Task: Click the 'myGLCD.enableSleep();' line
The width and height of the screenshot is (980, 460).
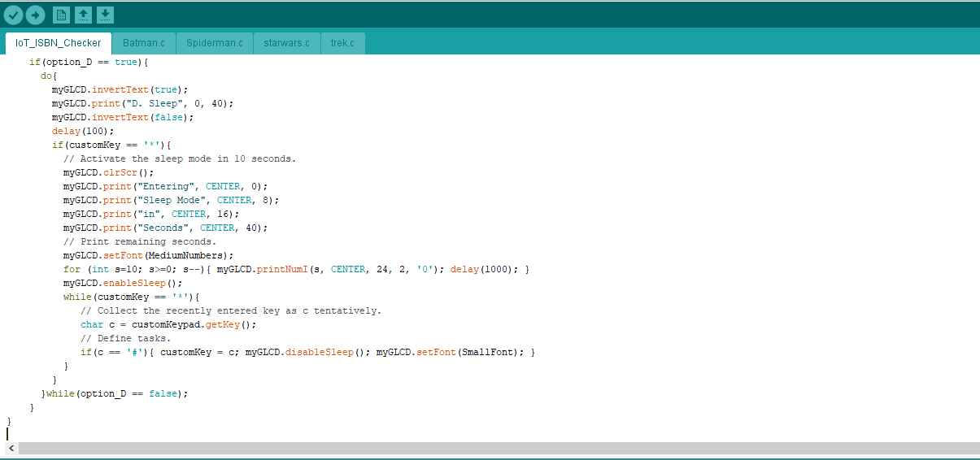Action: 123,283
